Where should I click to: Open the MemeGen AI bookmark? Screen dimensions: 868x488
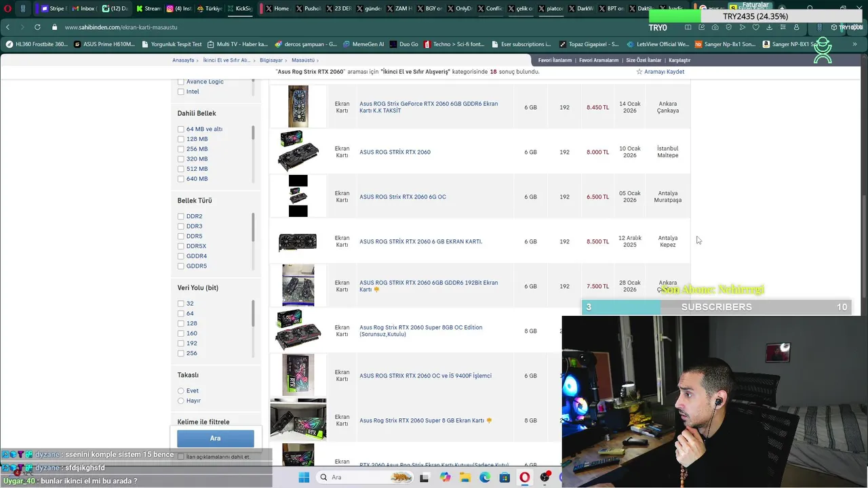(x=363, y=44)
